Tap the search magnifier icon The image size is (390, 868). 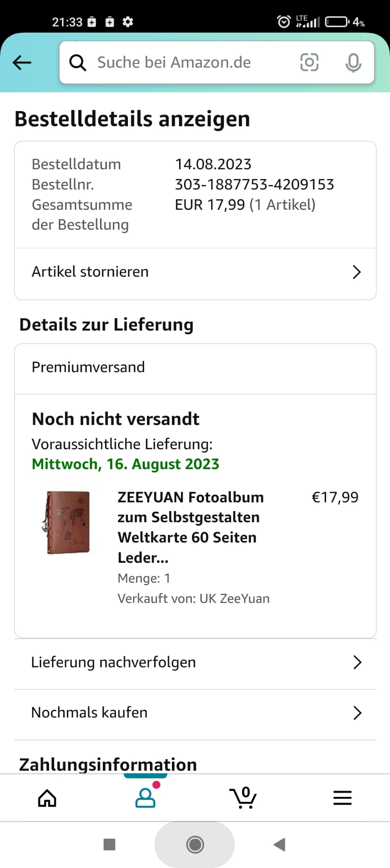[x=78, y=63]
